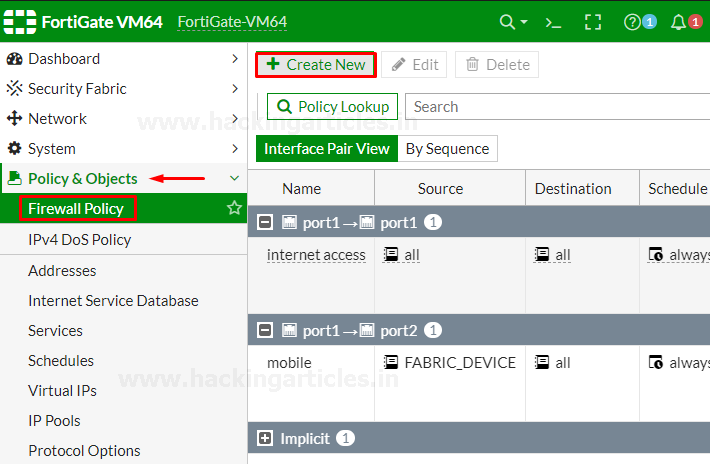The width and height of the screenshot is (710, 464).
Task: Open Internet Service Database menu item
Action: [x=123, y=301]
